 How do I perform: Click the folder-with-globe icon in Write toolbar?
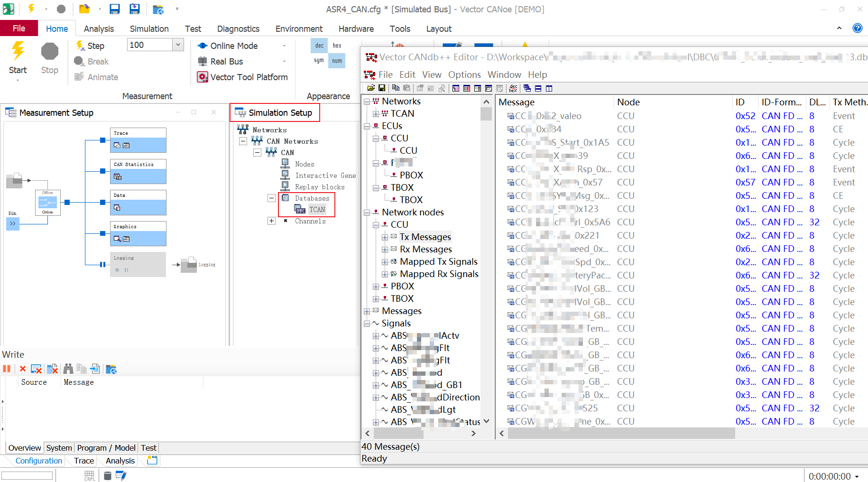click(x=111, y=369)
